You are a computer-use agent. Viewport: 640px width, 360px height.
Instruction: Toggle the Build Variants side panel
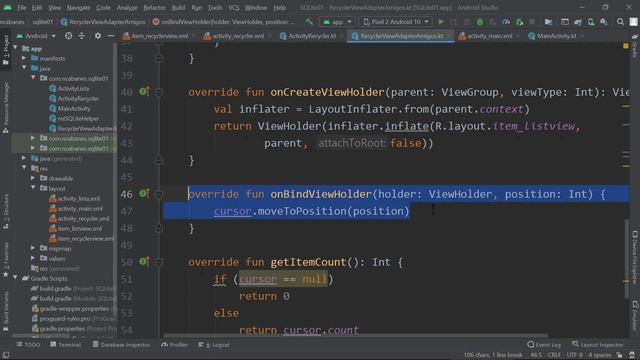tap(6, 310)
